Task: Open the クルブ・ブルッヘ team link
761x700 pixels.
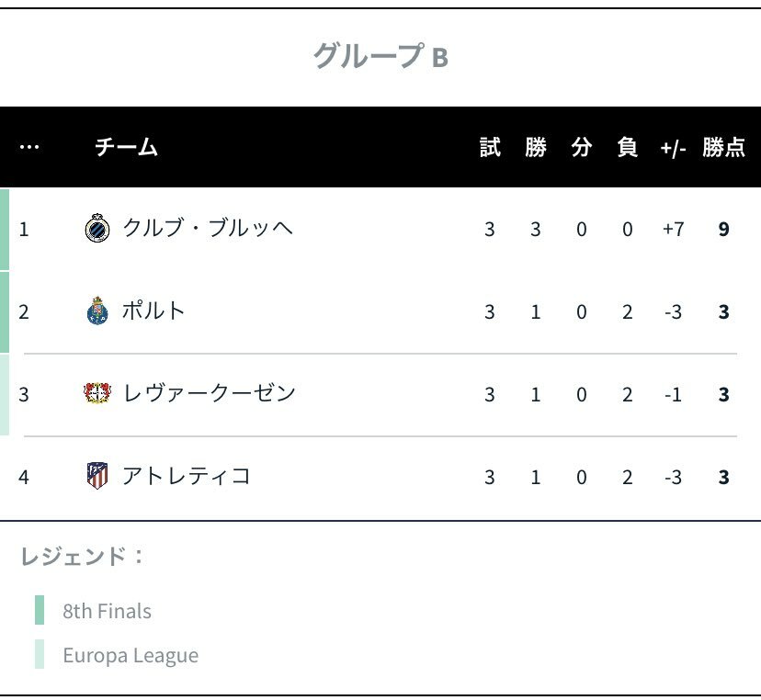Action: 208,228
